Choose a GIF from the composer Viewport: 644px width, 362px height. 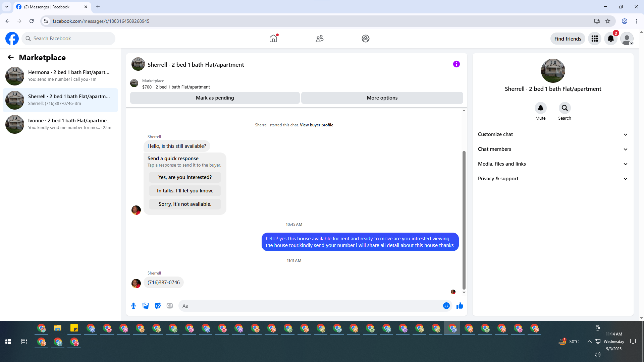coord(170,306)
